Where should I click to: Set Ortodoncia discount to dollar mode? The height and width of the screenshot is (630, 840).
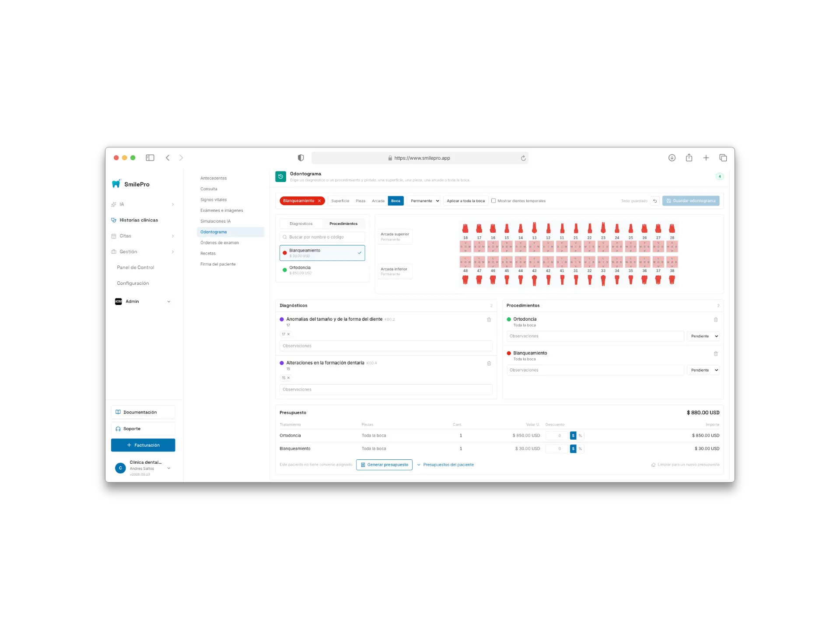coord(573,436)
